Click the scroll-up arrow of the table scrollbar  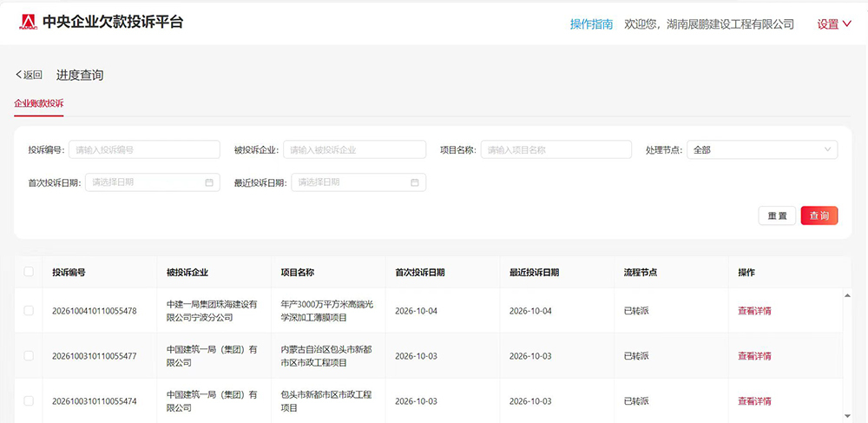[x=847, y=295]
